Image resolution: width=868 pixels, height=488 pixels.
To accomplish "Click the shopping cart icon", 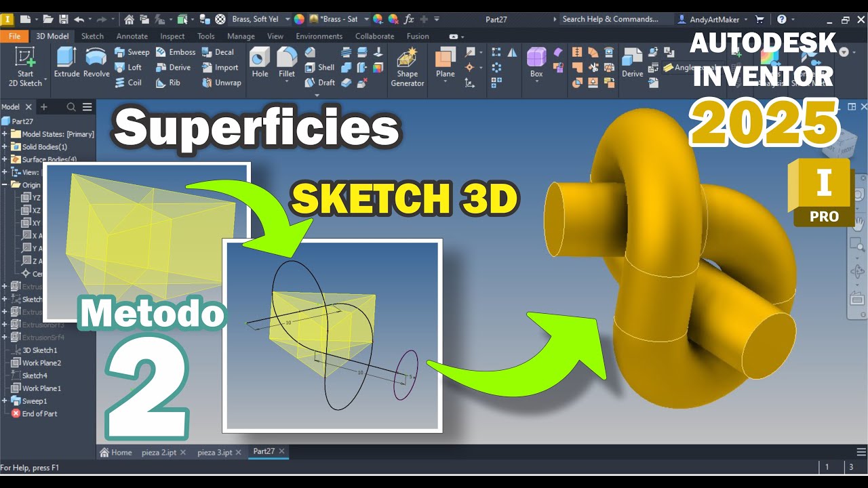I will (759, 19).
